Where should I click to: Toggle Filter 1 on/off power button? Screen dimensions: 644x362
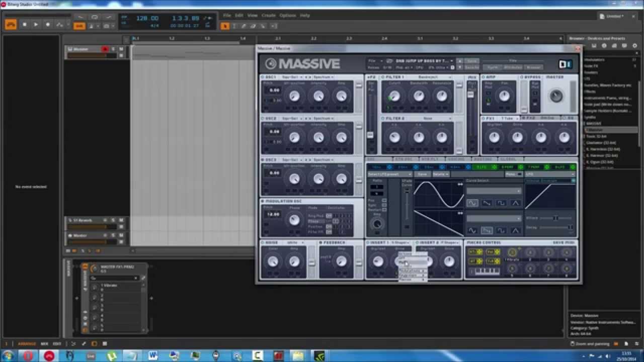pyautogui.click(x=383, y=77)
